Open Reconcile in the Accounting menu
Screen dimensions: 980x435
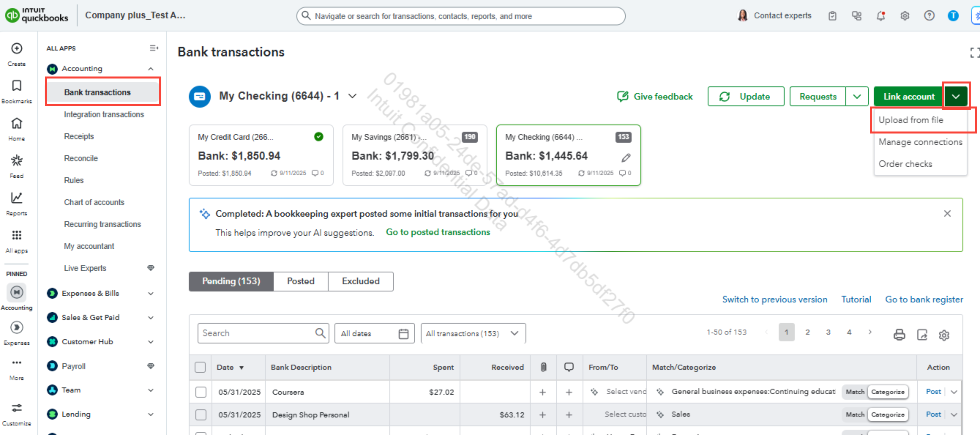[81, 158]
